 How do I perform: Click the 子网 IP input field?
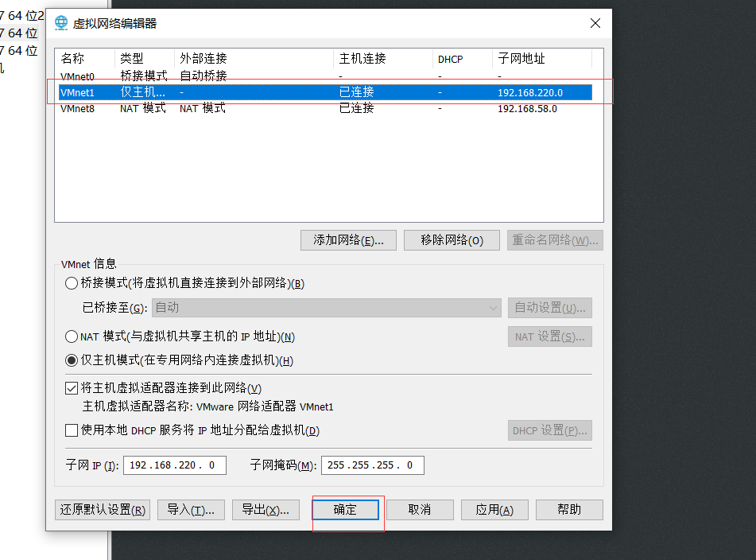point(175,465)
